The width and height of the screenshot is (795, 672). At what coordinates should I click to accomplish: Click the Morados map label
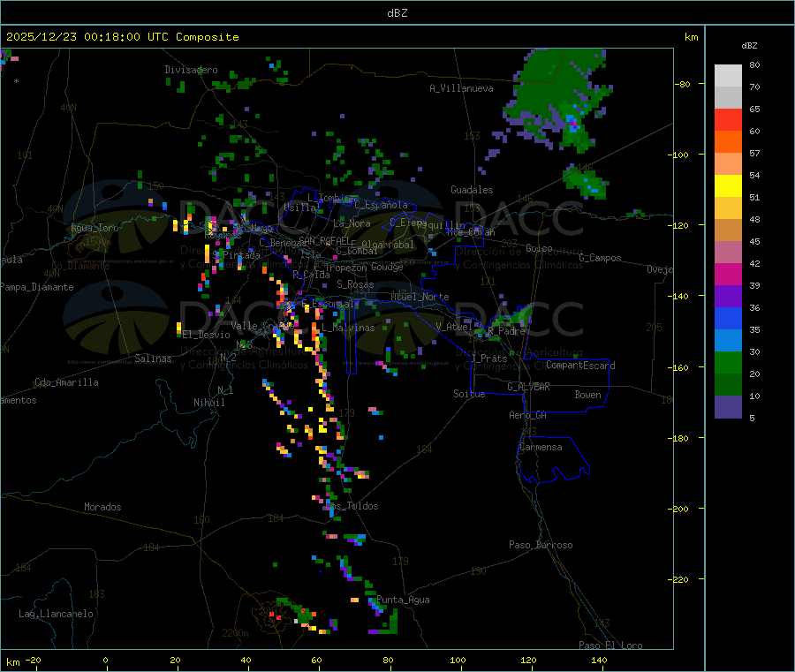102,507
